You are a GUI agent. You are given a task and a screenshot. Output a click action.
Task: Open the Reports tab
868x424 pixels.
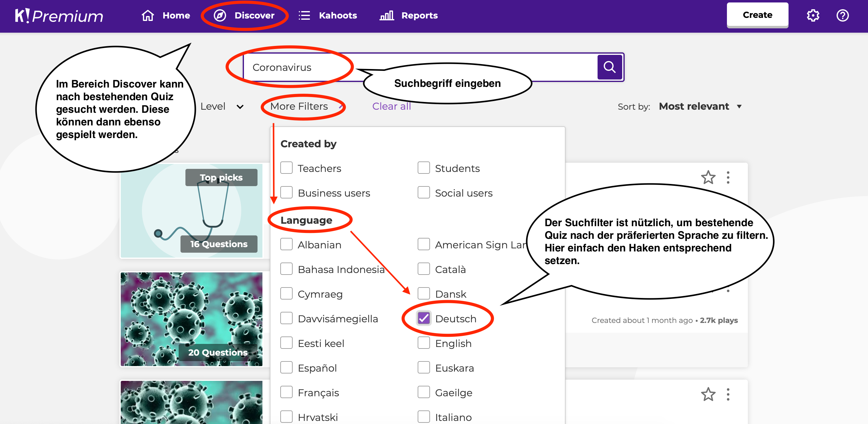(408, 15)
